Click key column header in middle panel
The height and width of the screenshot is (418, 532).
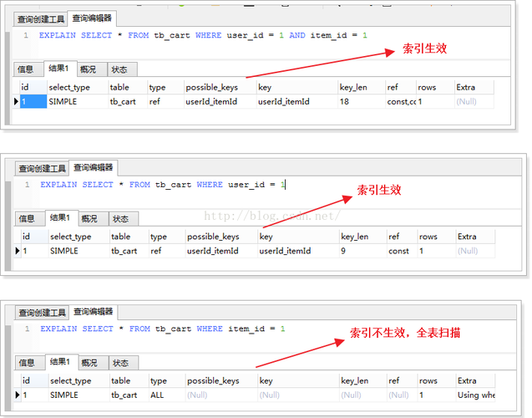point(298,237)
